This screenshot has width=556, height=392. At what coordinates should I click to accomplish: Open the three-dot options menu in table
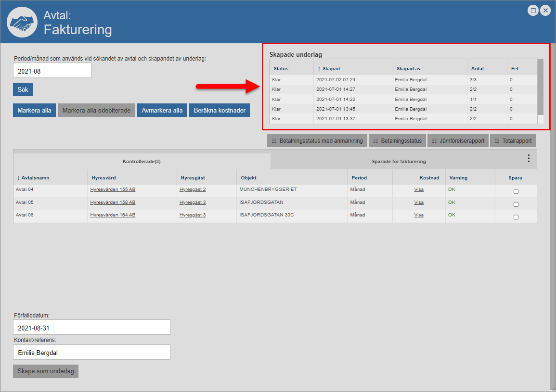tap(529, 158)
